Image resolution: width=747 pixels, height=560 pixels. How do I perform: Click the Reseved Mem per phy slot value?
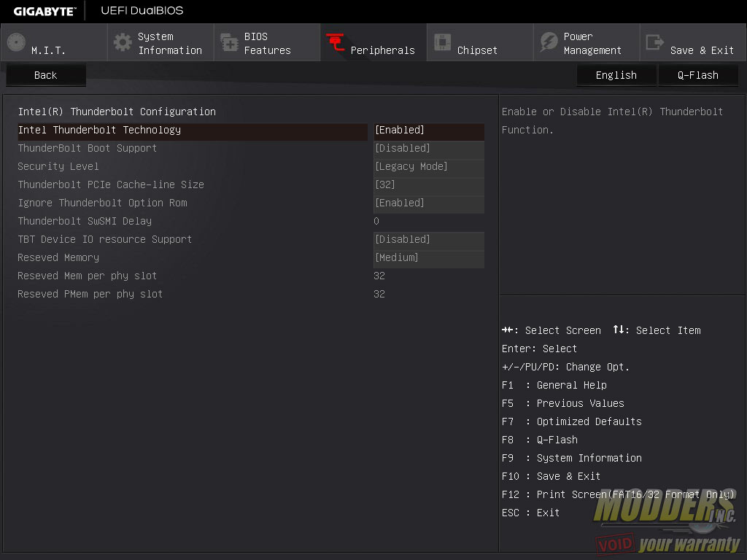379,276
